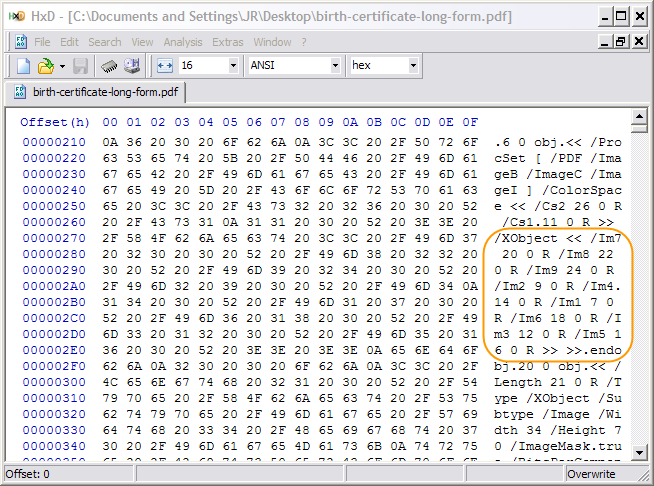Click decoded text 'Length 21 0 R /T'
654x486 pixels.
coord(558,382)
